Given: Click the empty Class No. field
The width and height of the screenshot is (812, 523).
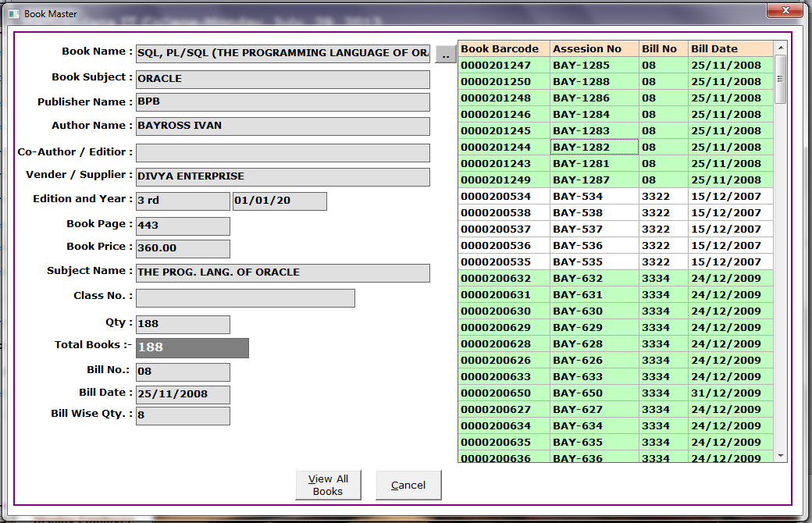Looking at the screenshot, I should 245,298.
